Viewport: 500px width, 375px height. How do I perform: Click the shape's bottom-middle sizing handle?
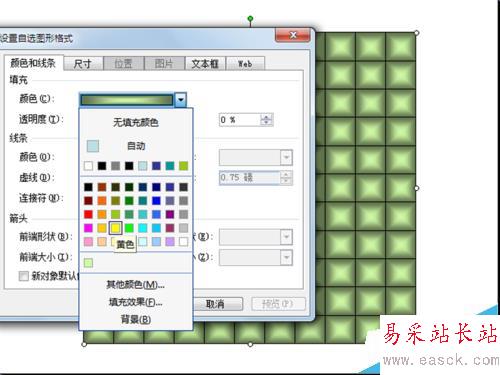(250, 344)
